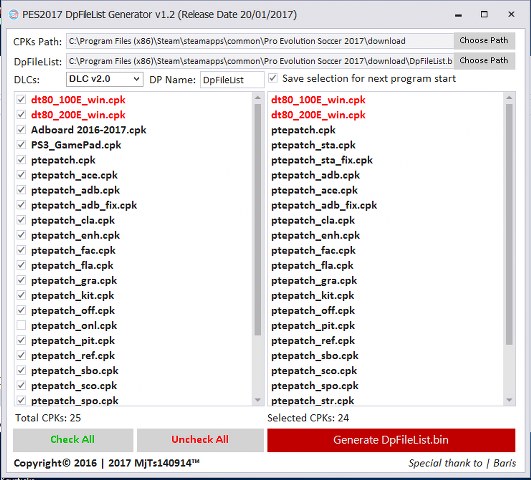Toggle Save selection for next program start
This screenshot has height=480, width=531.
pyautogui.click(x=273, y=78)
